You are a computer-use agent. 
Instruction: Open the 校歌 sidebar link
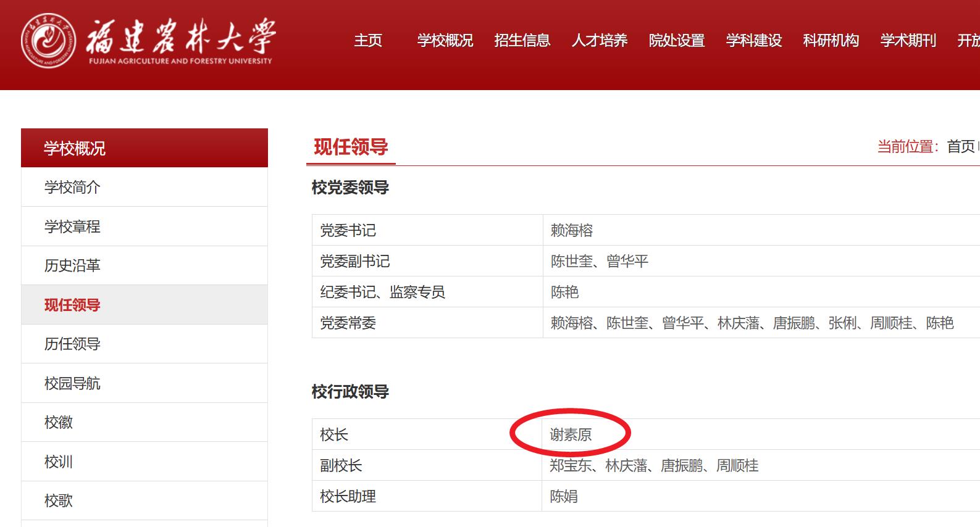pos(59,500)
